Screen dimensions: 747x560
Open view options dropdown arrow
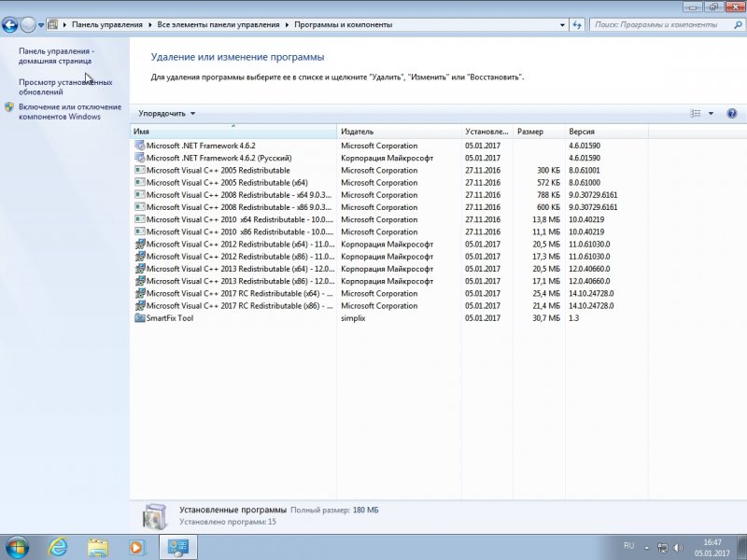click(x=711, y=113)
